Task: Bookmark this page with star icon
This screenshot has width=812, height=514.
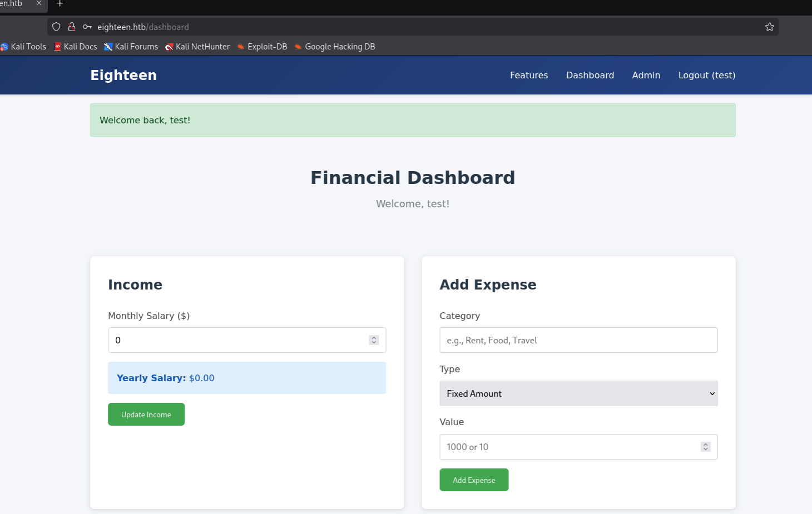Action: tap(769, 27)
